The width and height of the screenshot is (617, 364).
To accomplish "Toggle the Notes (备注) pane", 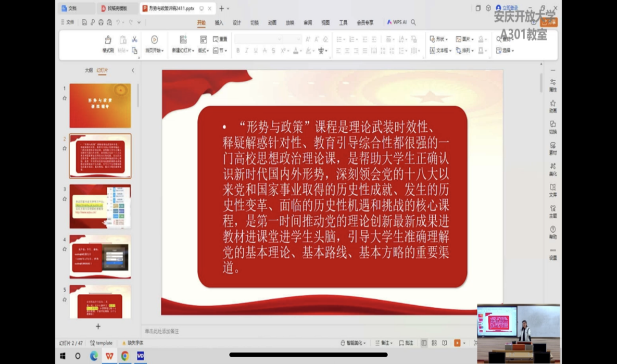I will 383,343.
